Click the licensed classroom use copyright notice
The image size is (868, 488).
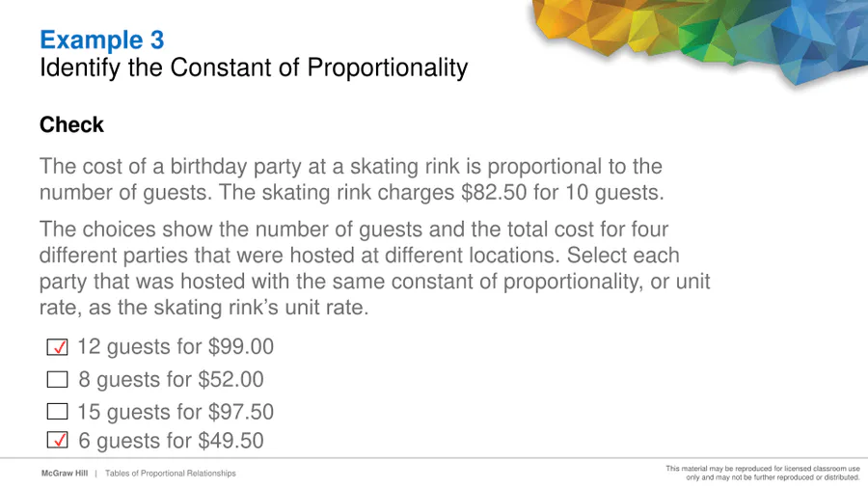762,473
